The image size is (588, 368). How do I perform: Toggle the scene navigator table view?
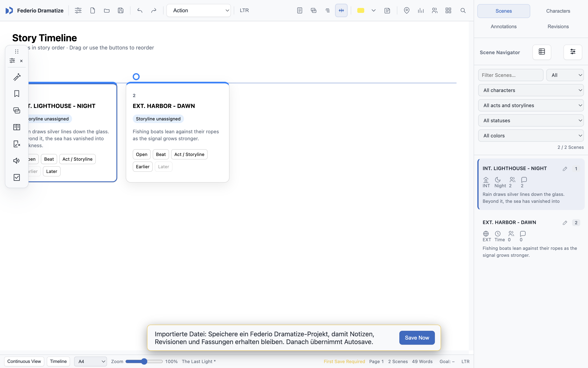pyautogui.click(x=542, y=52)
